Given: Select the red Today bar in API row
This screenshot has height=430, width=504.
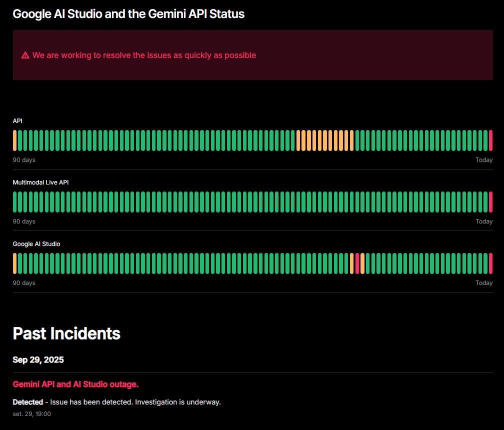Looking at the screenshot, I should pyautogui.click(x=490, y=140).
